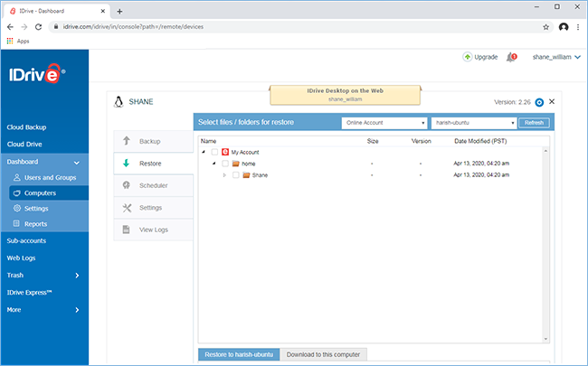Click the green Restore down-arrow icon

[x=127, y=163]
